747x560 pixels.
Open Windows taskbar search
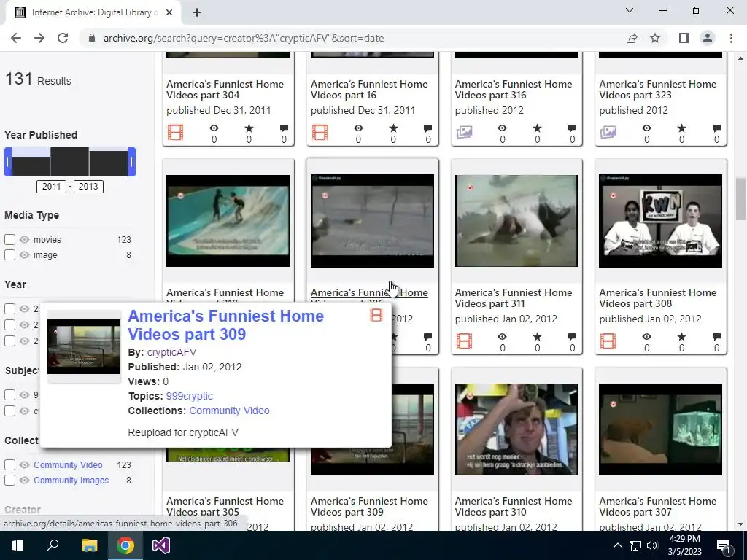click(x=53, y=545)
